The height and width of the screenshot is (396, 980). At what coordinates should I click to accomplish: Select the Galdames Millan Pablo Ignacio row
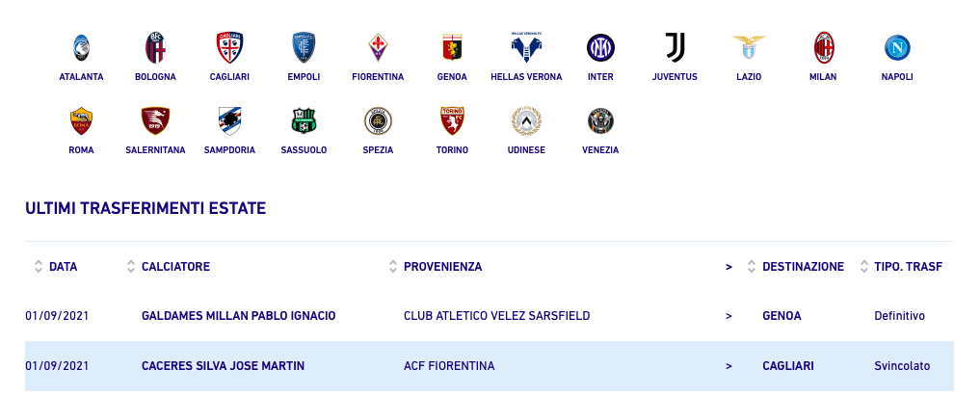(238, 316)
